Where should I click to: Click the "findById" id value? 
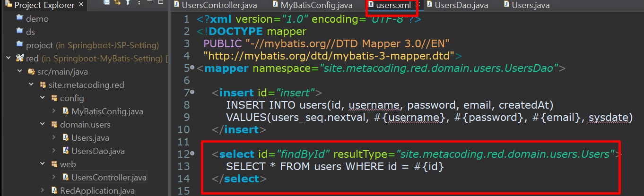(304, 154)
